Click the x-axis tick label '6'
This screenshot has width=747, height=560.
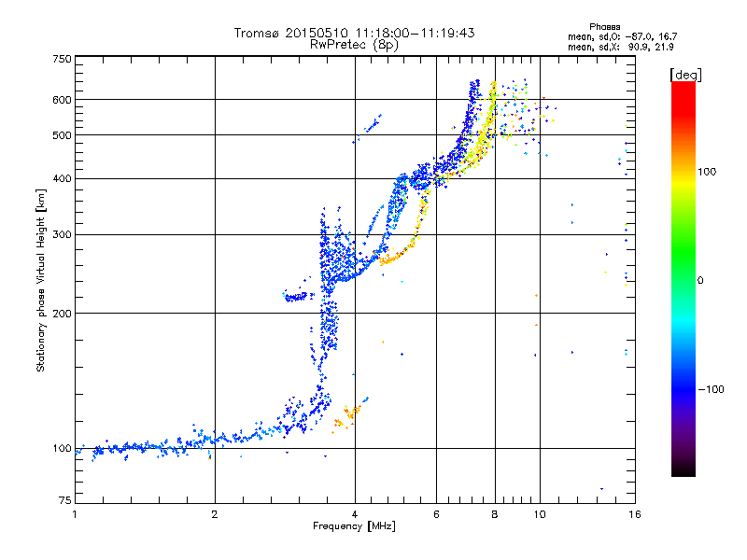click(436, 514)
